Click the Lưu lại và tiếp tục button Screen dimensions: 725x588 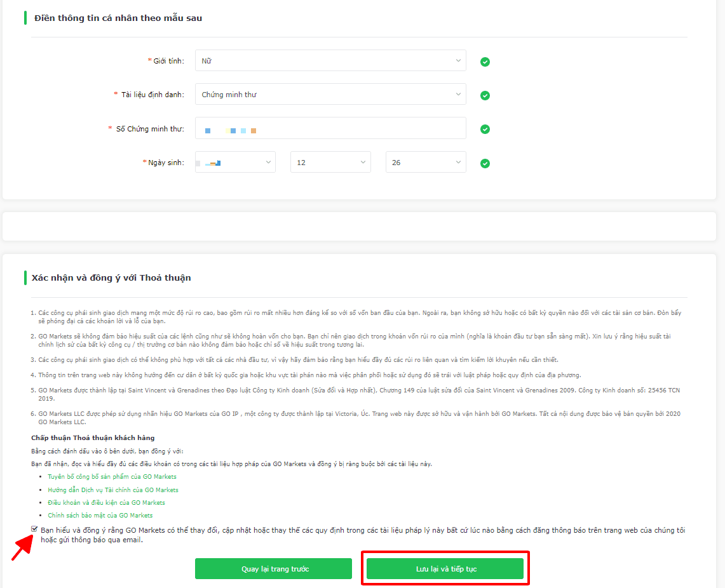click(445, 568)
